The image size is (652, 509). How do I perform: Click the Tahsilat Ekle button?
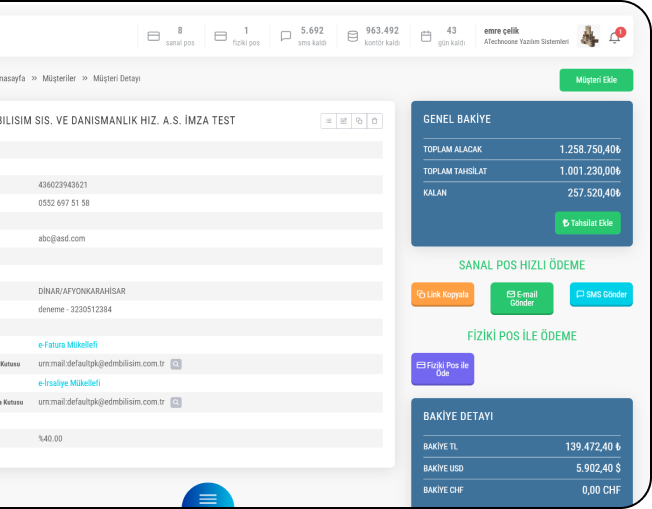coord(588,223)
